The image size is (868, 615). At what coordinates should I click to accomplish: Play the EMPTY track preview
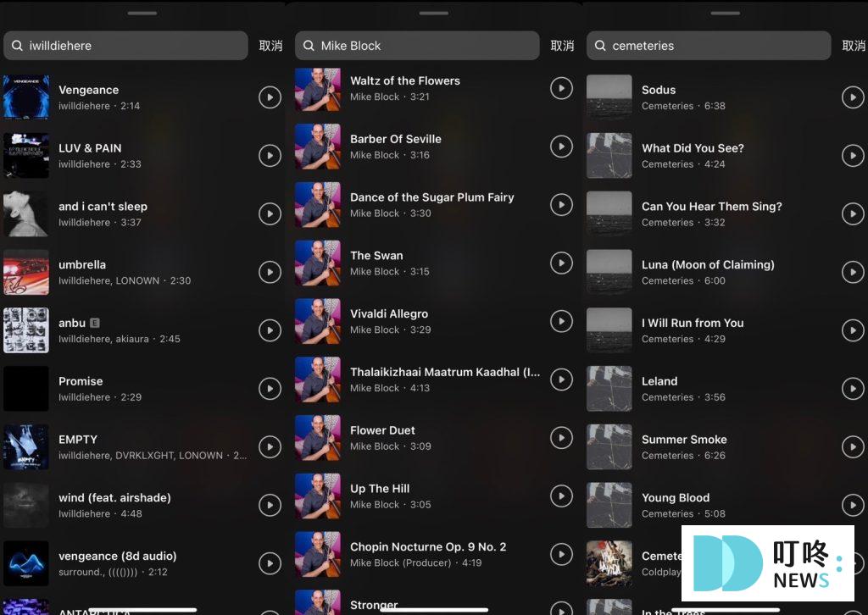point(270,447)
